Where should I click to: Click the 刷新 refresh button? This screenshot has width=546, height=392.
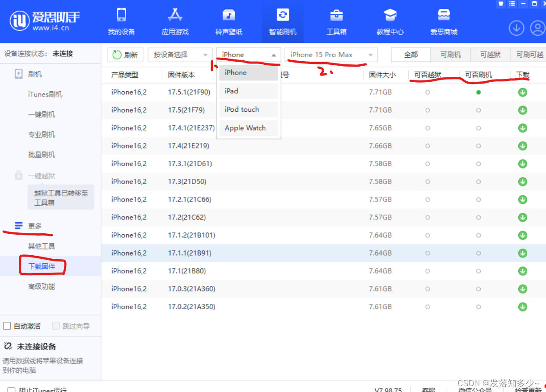125,55
